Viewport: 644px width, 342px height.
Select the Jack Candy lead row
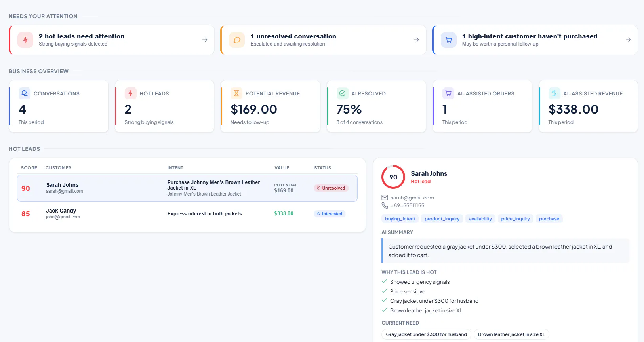(187, 214)
